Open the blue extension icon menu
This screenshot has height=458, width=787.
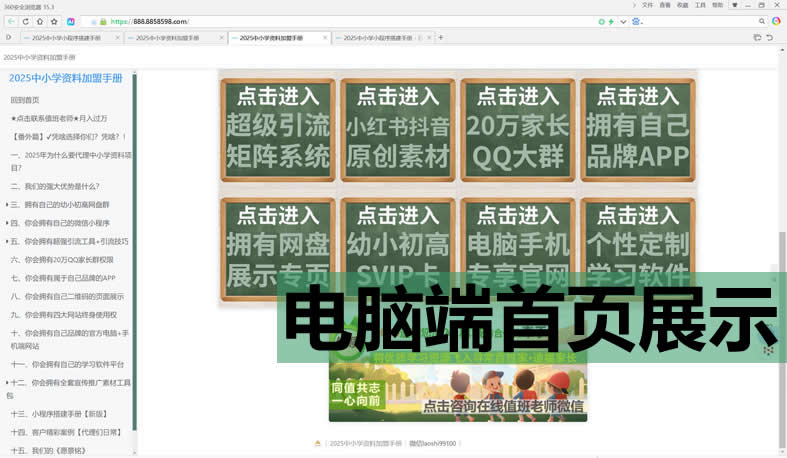[637, 22]
